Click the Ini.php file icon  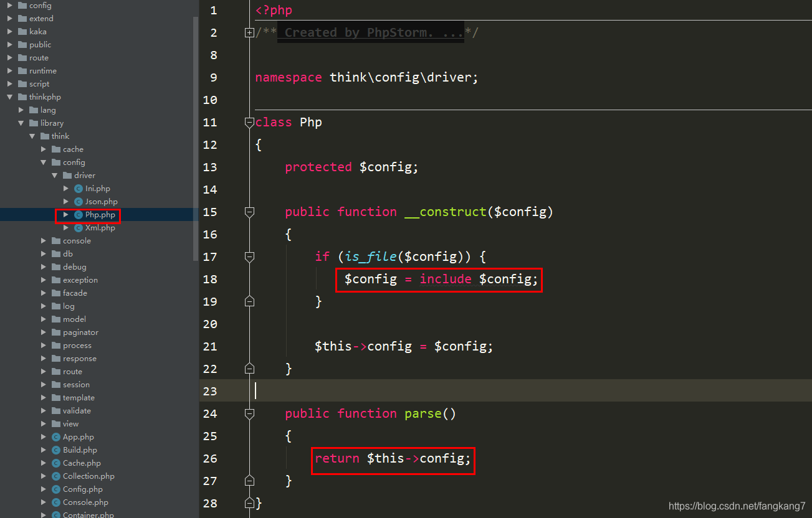[x=78, y=189]
